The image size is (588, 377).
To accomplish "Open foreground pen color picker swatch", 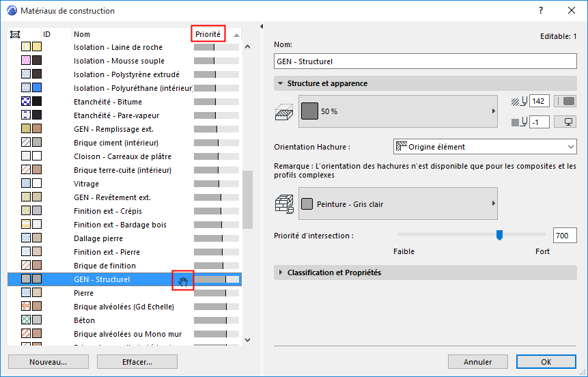I will pyautogui.click(x=565, y=101).
